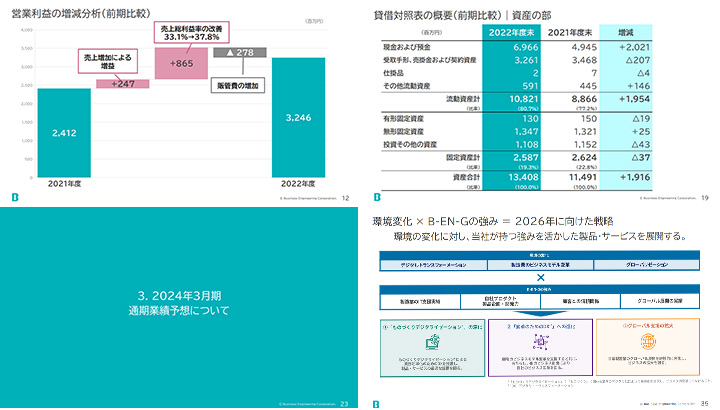Viewport: 720px width, 410px height.
Task: Click the B logo on slide 12
Action: pos(15,197)
